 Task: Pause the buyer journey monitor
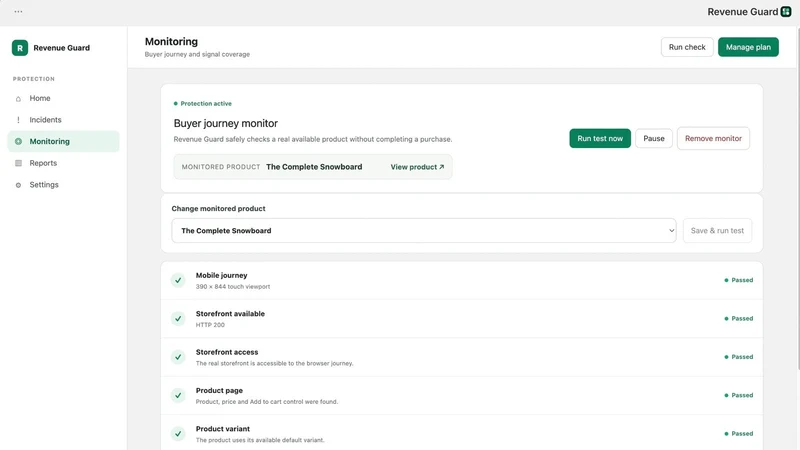pyautogui.click(x=654, y=138)
